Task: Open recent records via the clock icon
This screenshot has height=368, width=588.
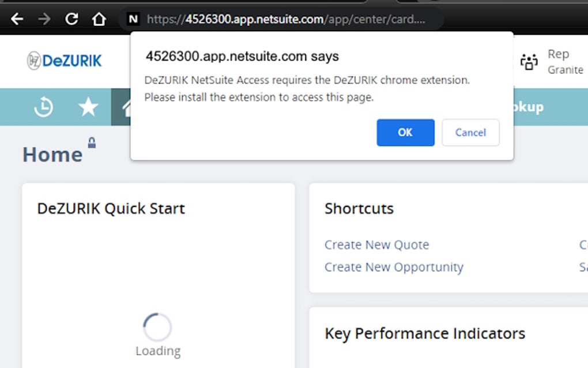Action: 43,107
